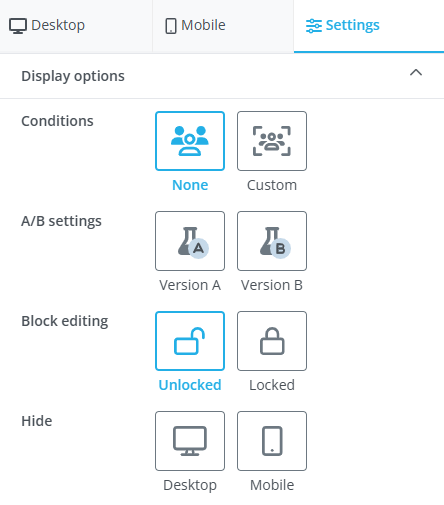Click the Locked text label
Viewport: 444px width, 505px height.
(x=272, y=385)
